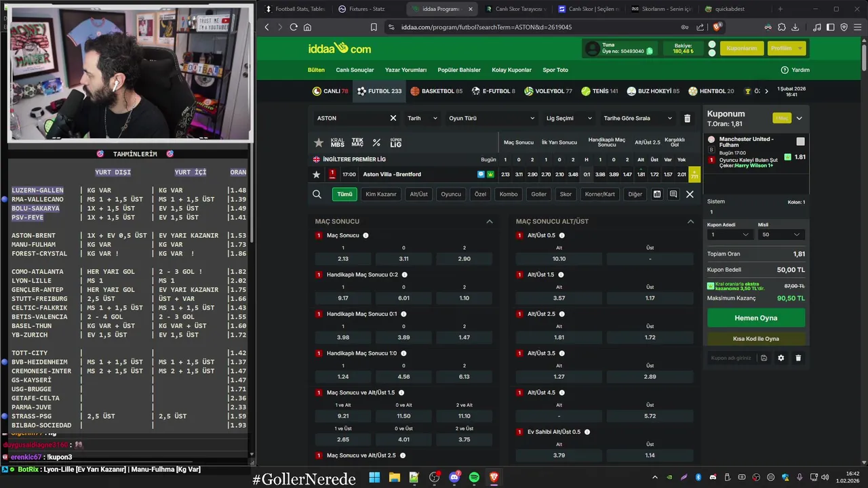Screen dimensions: 868x488
Task: Click info icon for Handikaplı Maç Sonucu 0:2
Action: point(404,274)
